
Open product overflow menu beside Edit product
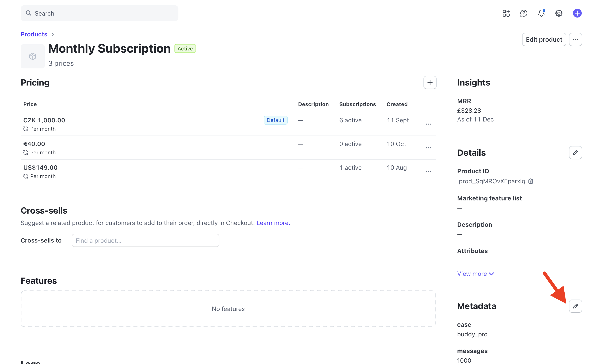point(575,39)
